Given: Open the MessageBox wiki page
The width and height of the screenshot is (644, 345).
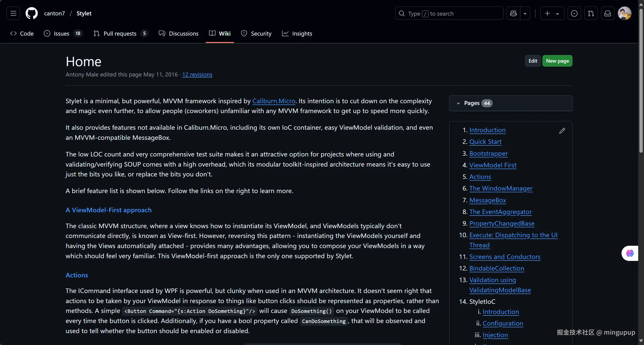Looking at the screenshot, I should (488, 200).
